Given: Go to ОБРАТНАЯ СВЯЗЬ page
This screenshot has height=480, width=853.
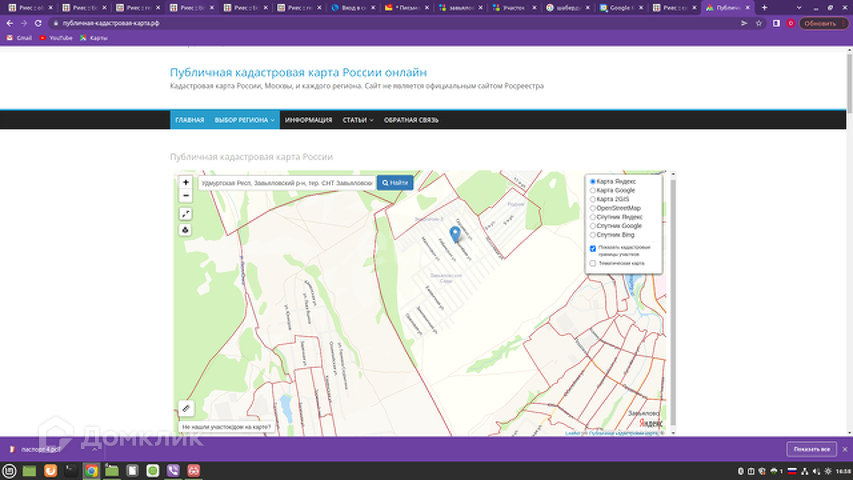Looking at the screenshot, I should click(411, 120).
